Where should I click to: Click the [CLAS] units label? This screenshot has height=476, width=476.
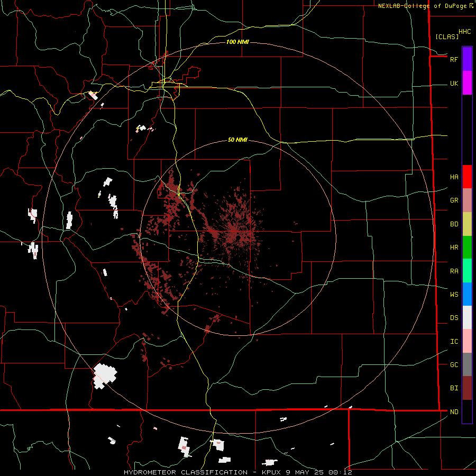point(447,36)
